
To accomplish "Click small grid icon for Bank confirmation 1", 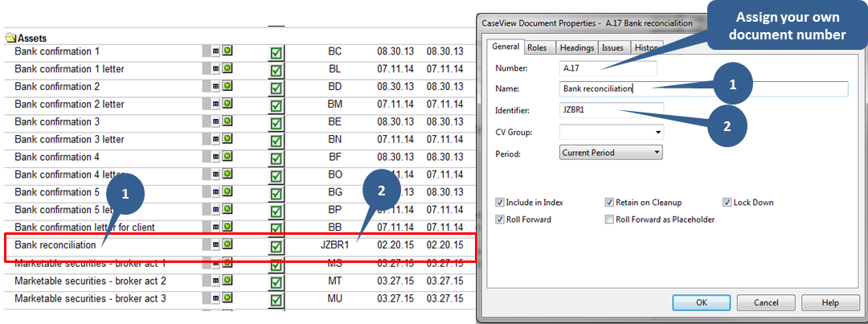I will 216,51.
